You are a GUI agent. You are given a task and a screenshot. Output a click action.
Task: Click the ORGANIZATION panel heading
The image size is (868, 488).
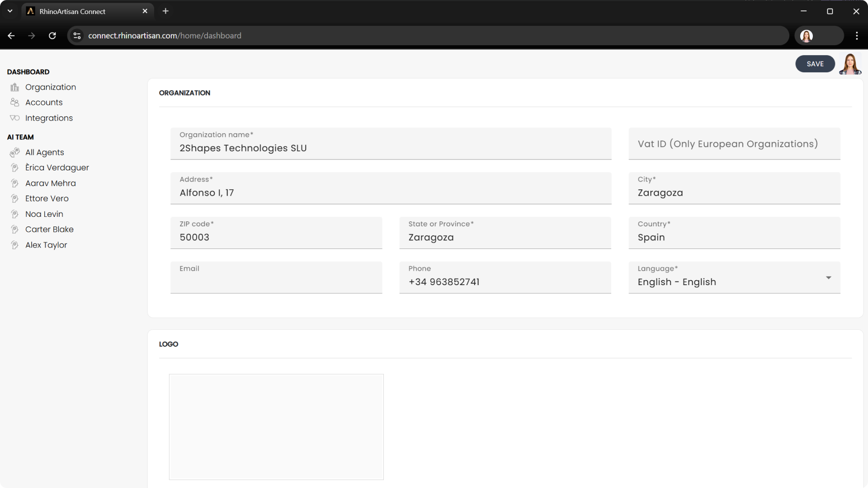184,93
